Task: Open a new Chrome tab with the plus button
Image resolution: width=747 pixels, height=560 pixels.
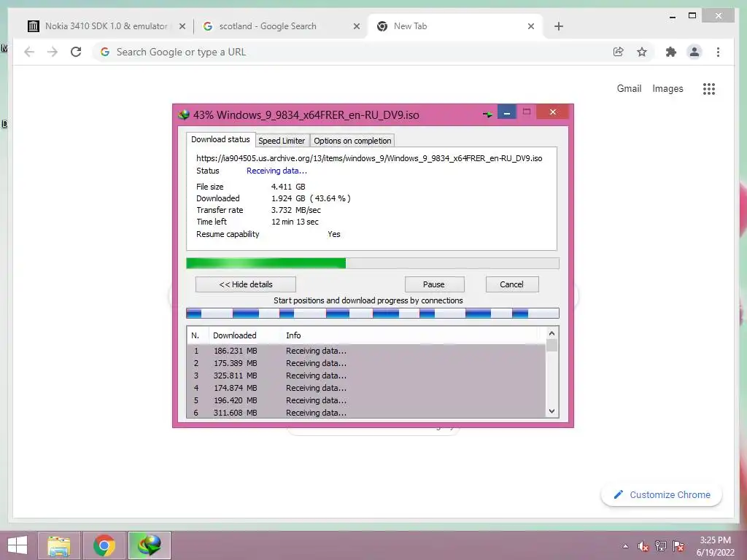Action: [x=559, y=26]
